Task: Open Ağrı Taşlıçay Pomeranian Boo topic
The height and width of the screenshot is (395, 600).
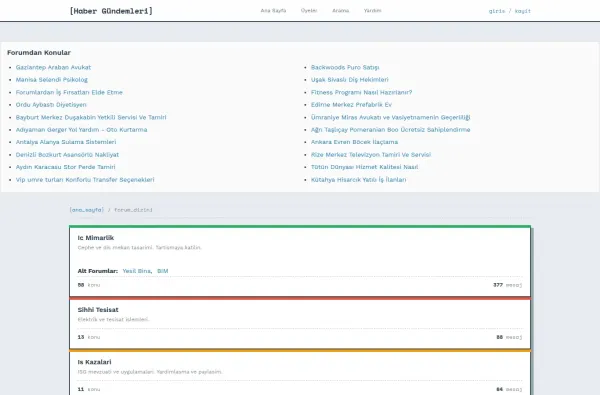Action: [390, 129]
